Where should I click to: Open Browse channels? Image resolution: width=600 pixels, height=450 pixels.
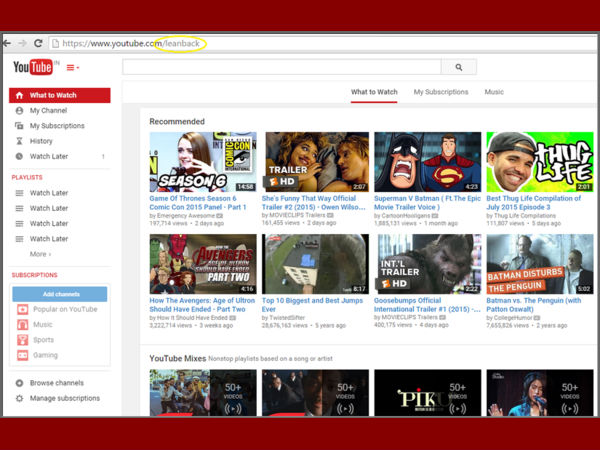pos(56,383)
